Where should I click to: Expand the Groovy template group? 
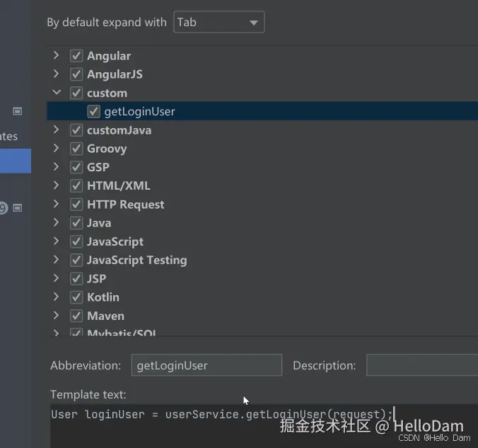coord(56,149)
